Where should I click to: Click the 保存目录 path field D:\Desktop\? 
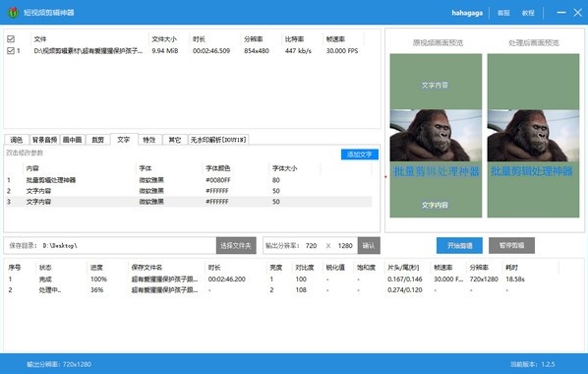[x=128, y=246]
